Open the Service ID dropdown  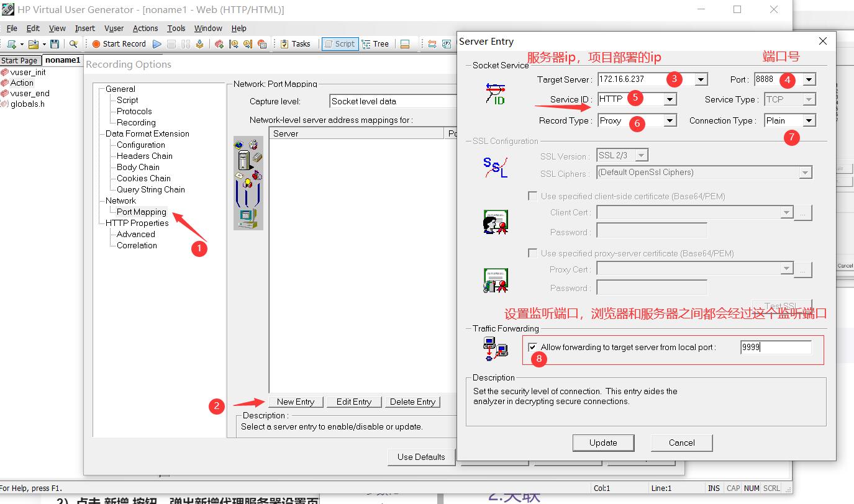click(670, 99)
